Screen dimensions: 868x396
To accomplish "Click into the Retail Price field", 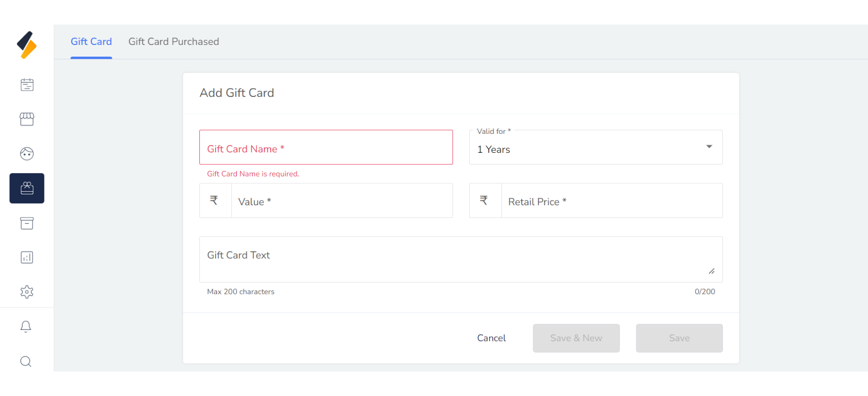I will point(611,201).
